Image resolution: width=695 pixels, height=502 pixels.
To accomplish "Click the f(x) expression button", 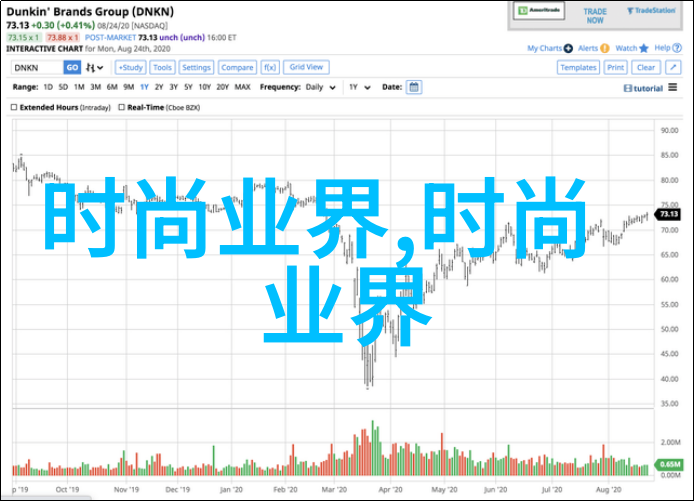I will click(x=270, y=67).
